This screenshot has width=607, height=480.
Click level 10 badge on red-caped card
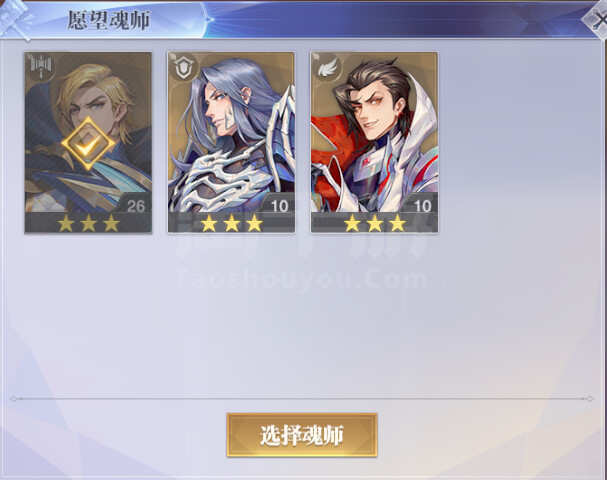[x=422, y=205]
